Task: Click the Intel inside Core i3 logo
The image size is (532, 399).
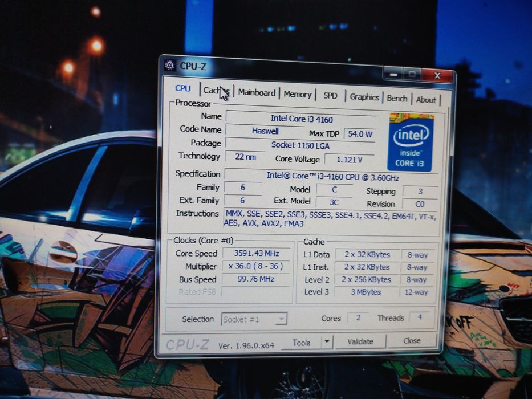Action: (411, 142)
